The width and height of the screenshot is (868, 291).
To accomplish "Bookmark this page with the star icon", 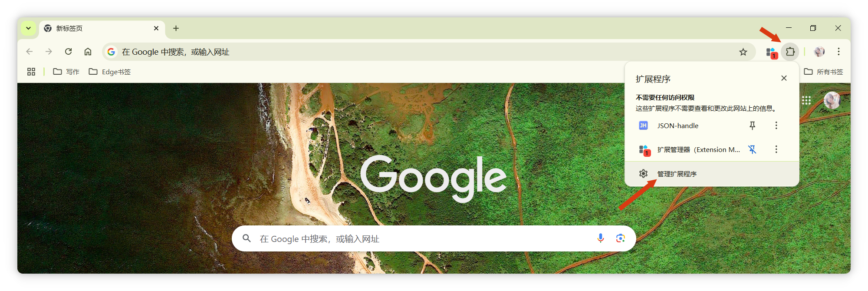I will 743,52.
